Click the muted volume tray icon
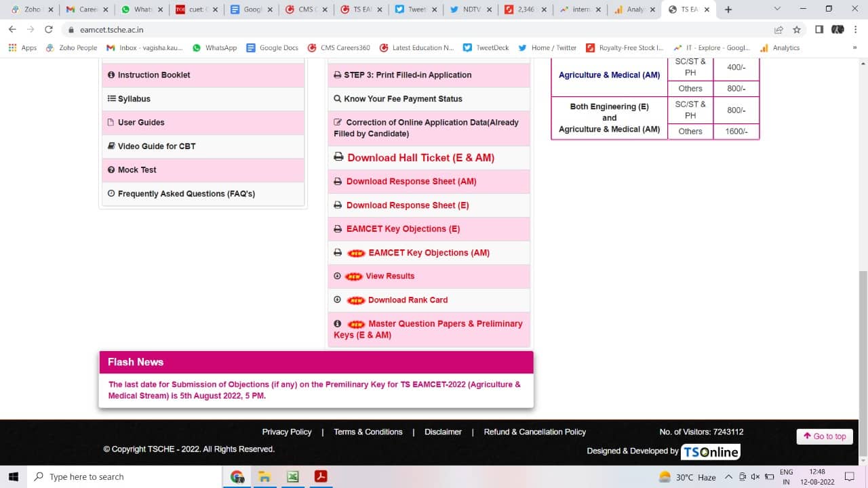Viewport: 868px width, 488px height. pos(755,477)
